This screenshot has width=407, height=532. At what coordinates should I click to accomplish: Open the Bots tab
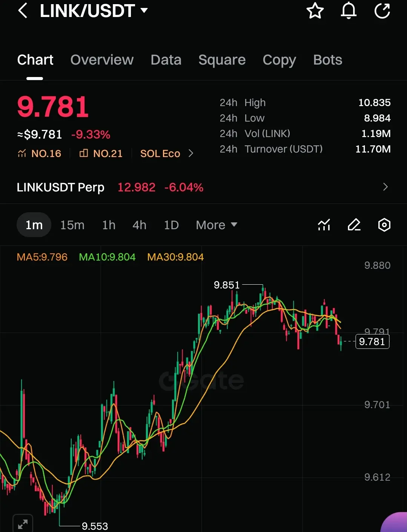(327, 60)
